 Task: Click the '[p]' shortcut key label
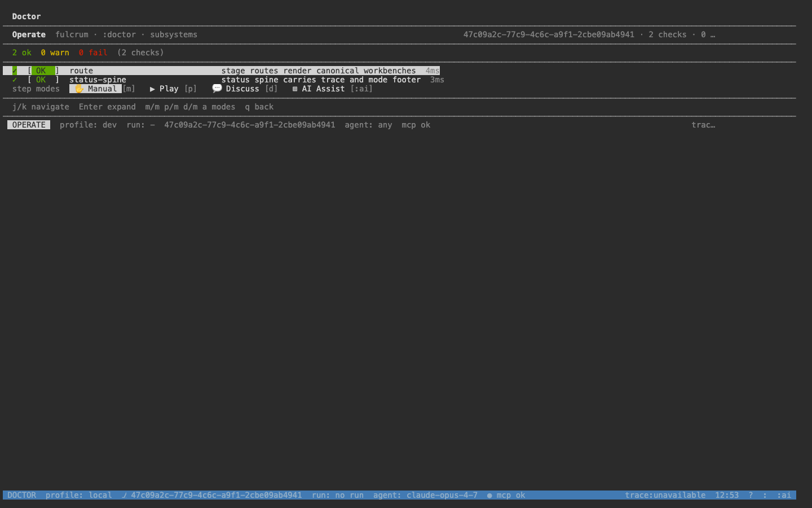[191, 89]
